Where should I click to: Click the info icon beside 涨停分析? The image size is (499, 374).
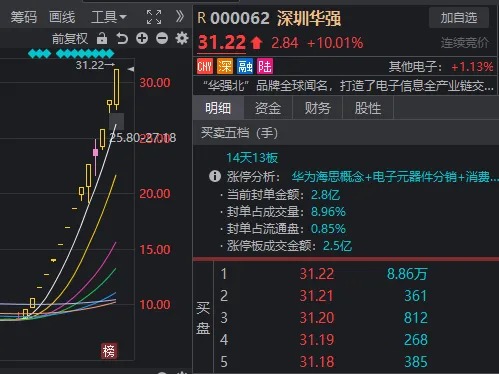tap(215, 176)
